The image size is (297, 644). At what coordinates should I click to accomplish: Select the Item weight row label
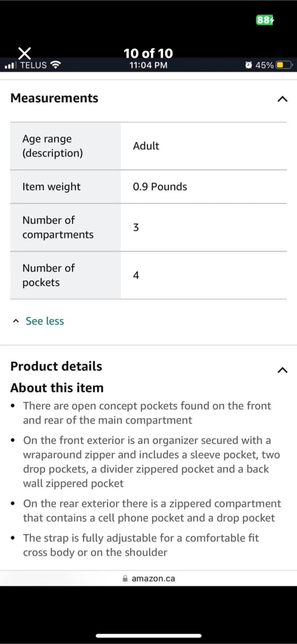click(x=51, y=186)
